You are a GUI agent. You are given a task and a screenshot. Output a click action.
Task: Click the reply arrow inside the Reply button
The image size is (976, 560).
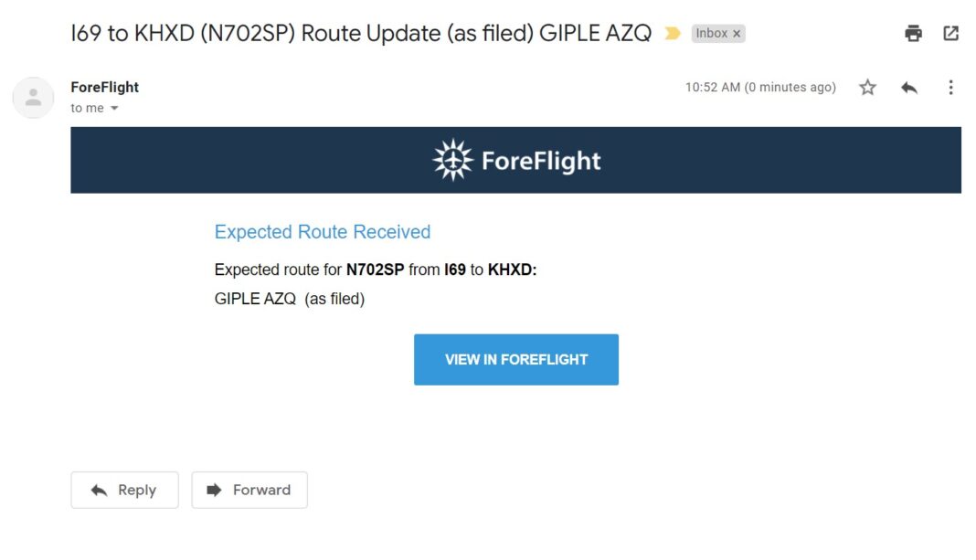102,490
